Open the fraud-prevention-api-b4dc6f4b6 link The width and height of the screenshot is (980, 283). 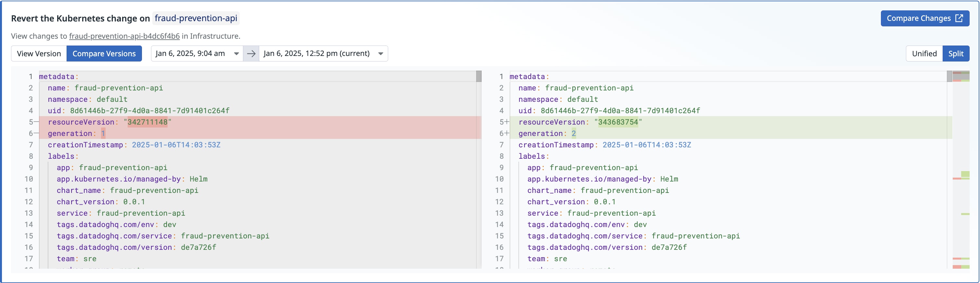coord(124,36)
